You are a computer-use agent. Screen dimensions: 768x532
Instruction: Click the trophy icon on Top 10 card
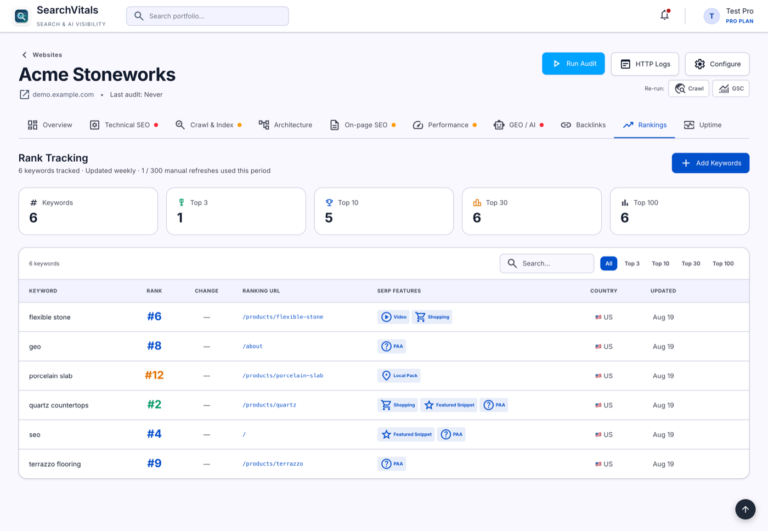point(329,202)
